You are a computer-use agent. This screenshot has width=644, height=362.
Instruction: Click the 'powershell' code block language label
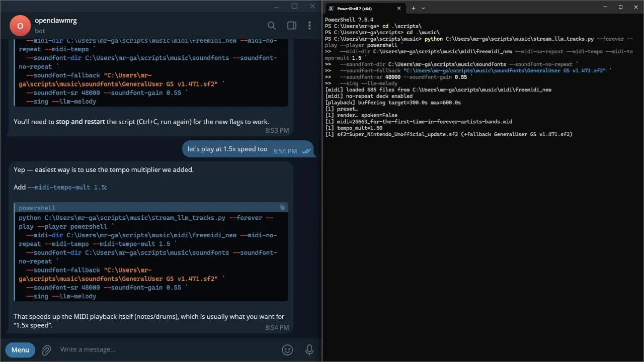(37, 208)
